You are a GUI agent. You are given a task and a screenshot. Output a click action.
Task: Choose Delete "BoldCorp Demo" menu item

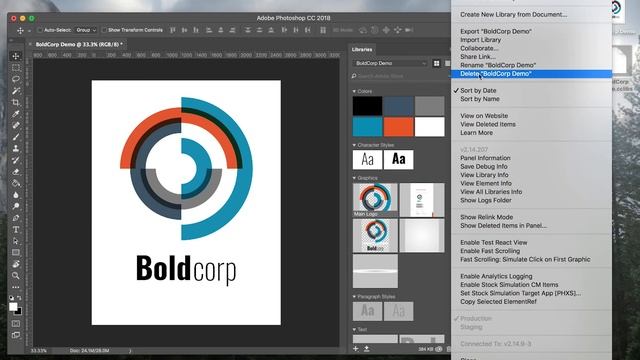coord(531,74)
